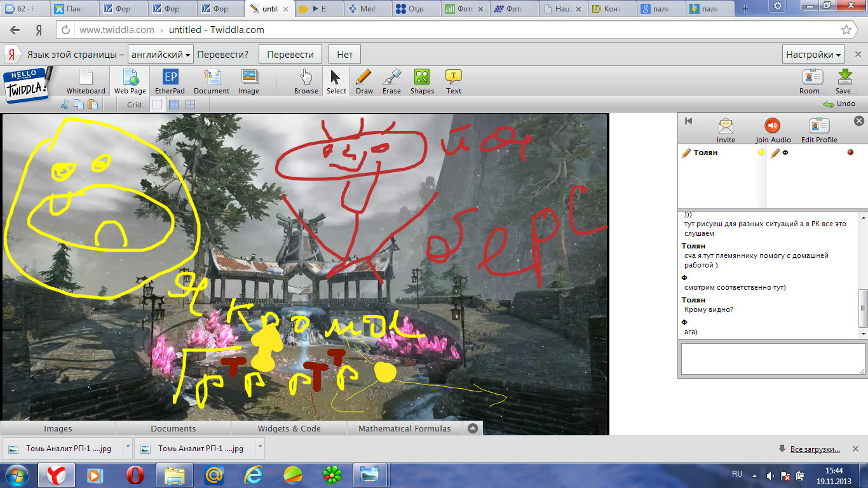The width and height of the screenshot is (868, 488).
Task: Expand the bottom media panel arrow
Action: (472, 428)
